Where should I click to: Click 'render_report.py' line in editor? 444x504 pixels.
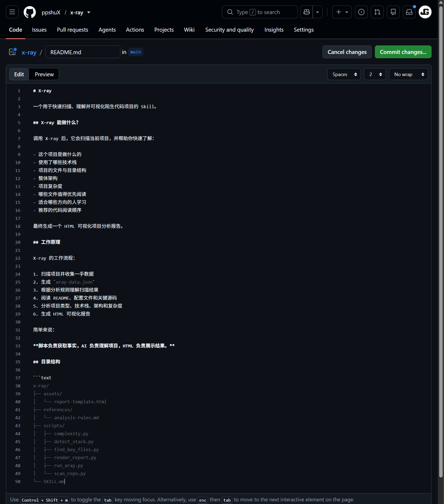click(75, 457)
